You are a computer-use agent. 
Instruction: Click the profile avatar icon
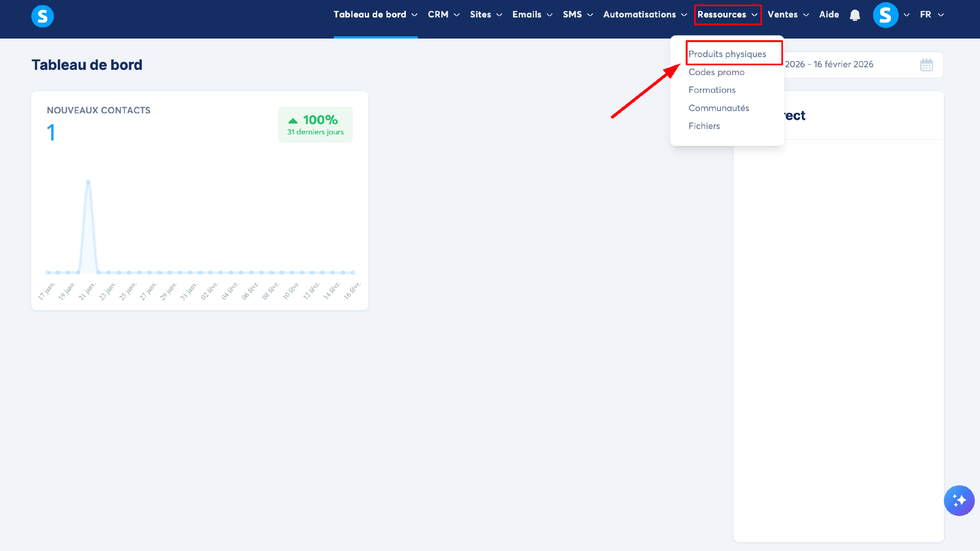pos(885,15)
